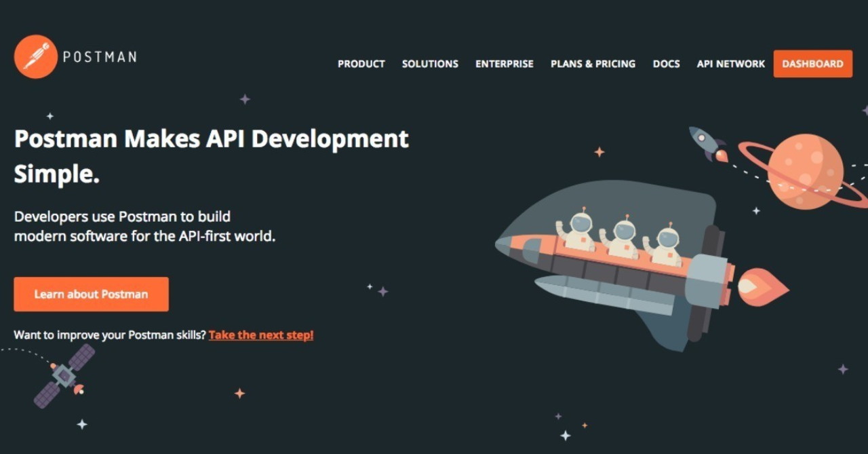Follow the Take the next step! link
Viewport: 868px width, 454px height.
(261, 335)
